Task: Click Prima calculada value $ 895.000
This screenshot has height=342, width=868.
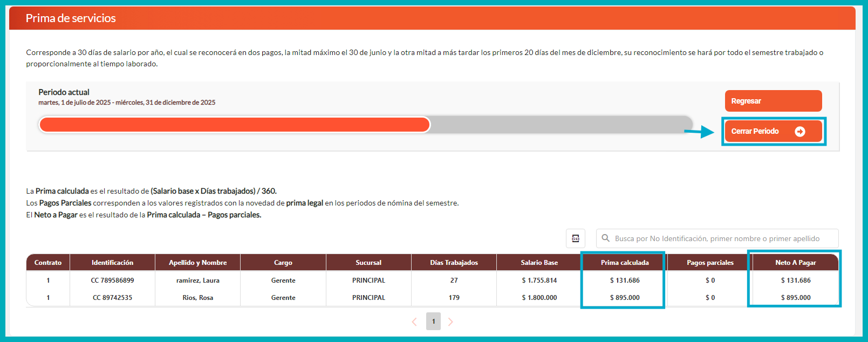Action: click(x=625, y=298)
